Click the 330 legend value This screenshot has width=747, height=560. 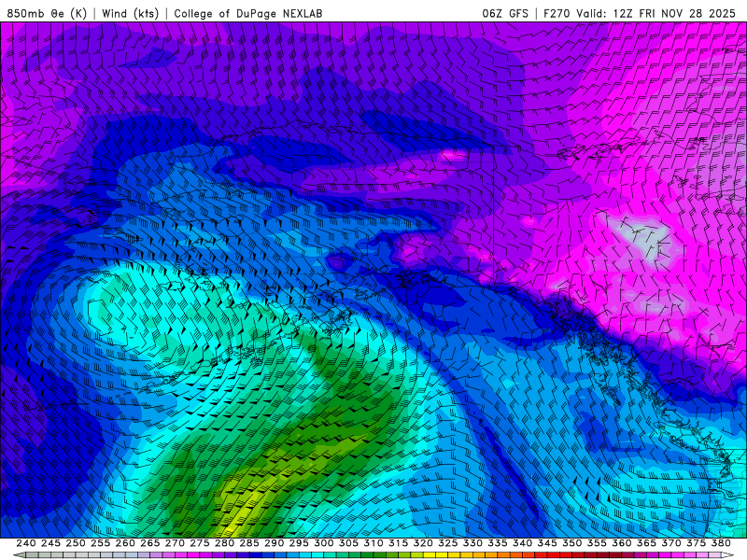tap(472, 543)
